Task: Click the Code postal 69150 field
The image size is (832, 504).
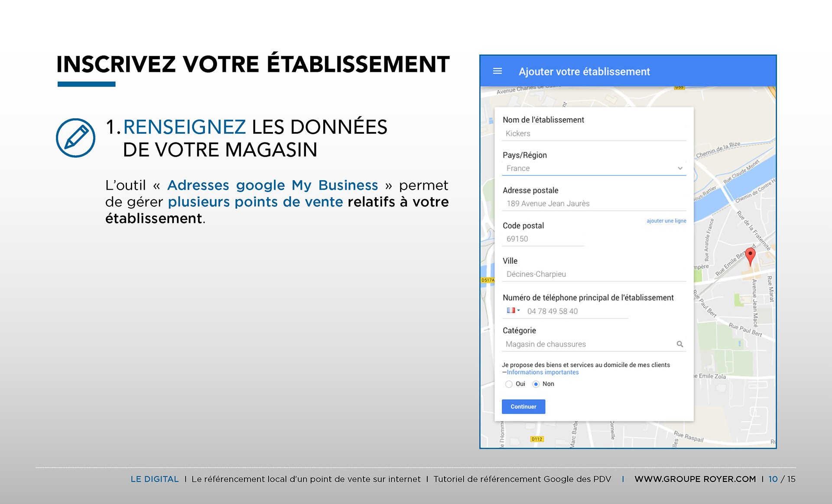Action: click(543, 239)
